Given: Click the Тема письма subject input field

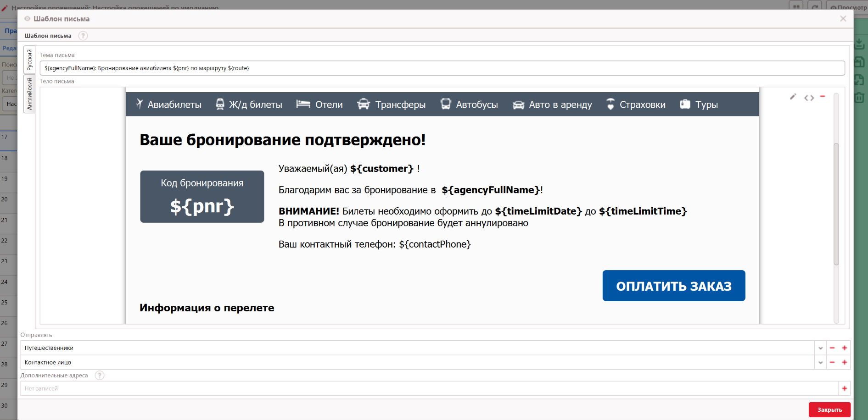Looking at the screenshot, I should pos(442,68).
